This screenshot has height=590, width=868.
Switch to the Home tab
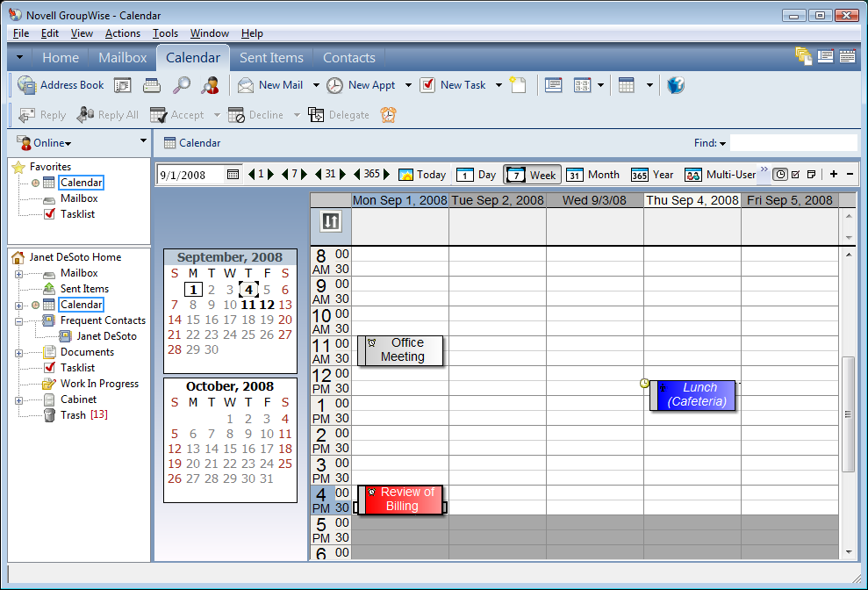coord(61,58)
